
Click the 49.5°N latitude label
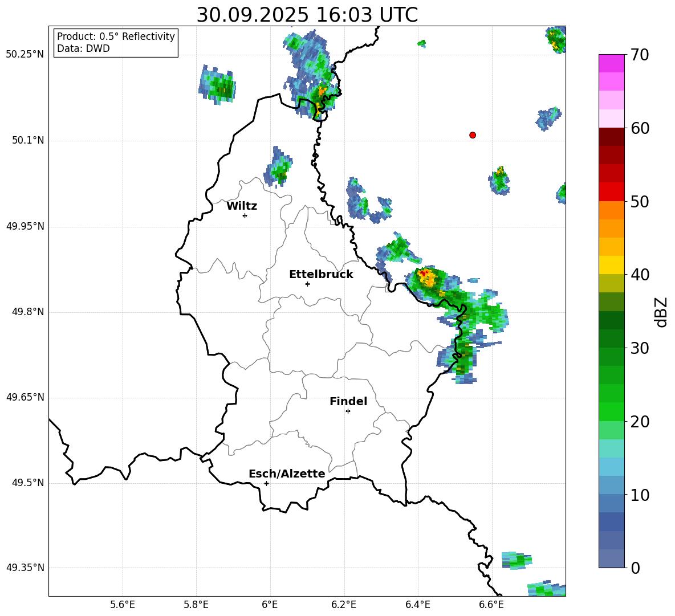point(28,483)
